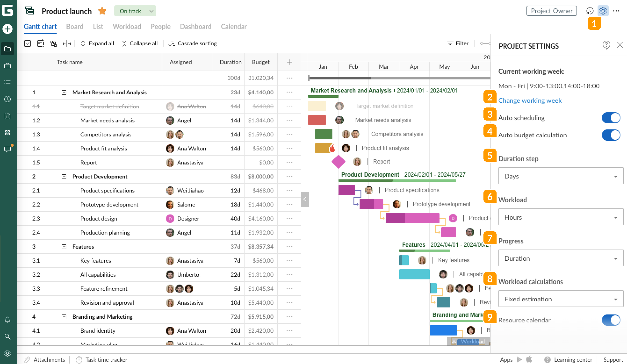Collapse the Product Development task group
Screen dimensions: 627x364
tap(64, 177)
